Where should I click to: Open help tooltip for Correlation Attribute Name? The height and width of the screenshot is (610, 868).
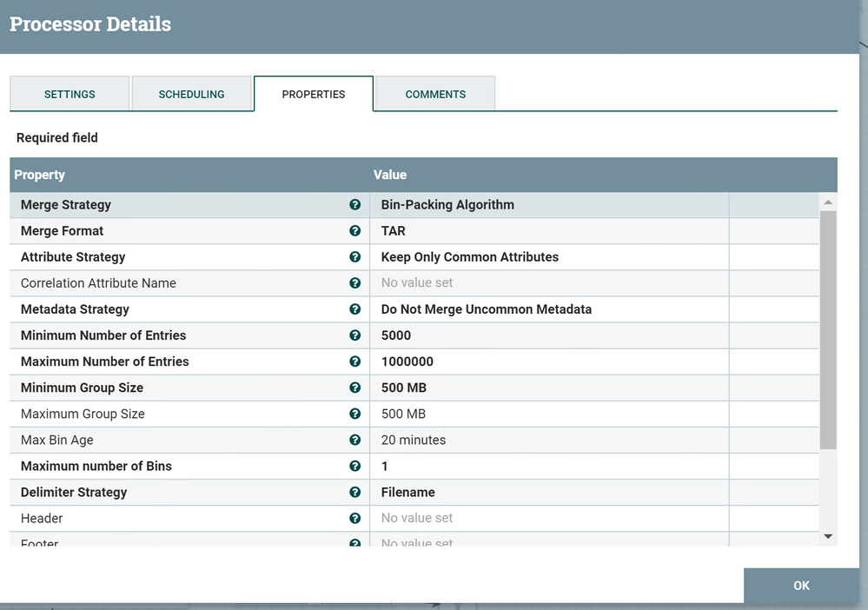click(354, 283)
